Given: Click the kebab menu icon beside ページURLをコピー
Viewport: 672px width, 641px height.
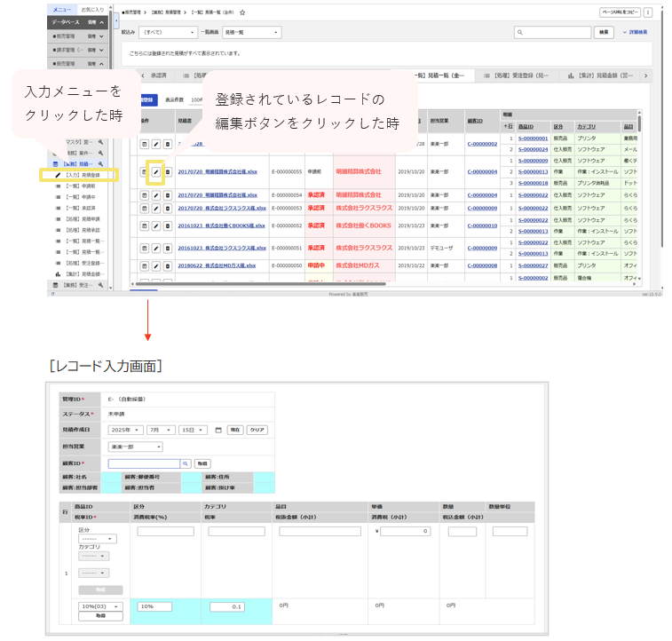Looking at the screenshot, I should [648, 12].
